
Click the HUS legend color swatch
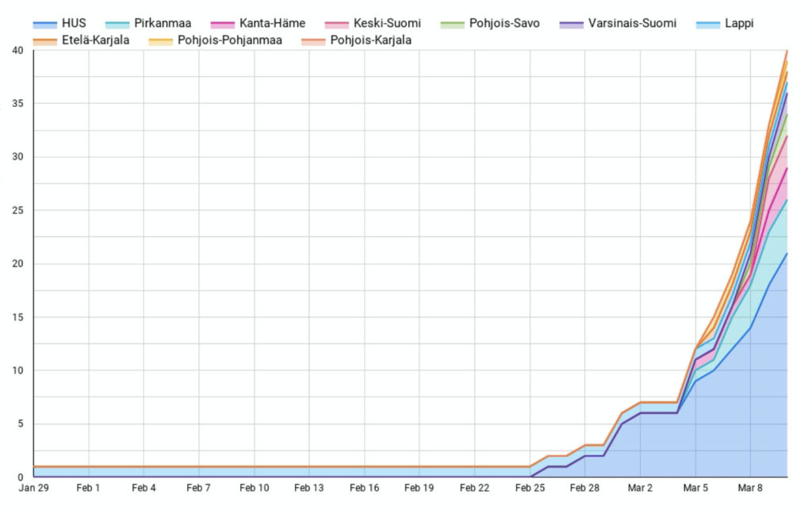(x=45, y=25)
